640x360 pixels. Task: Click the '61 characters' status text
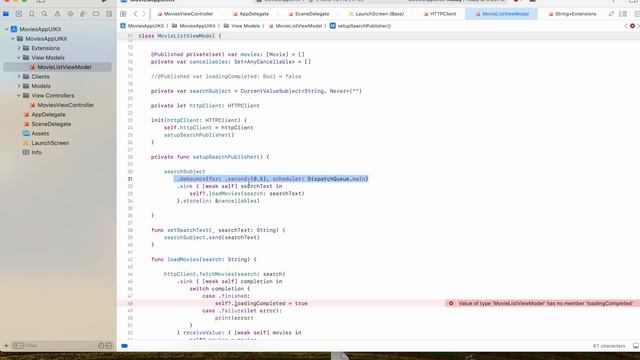coord(609,346)
